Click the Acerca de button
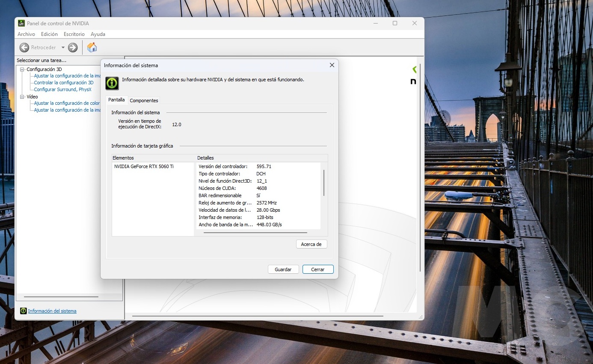 pos(311,244)
